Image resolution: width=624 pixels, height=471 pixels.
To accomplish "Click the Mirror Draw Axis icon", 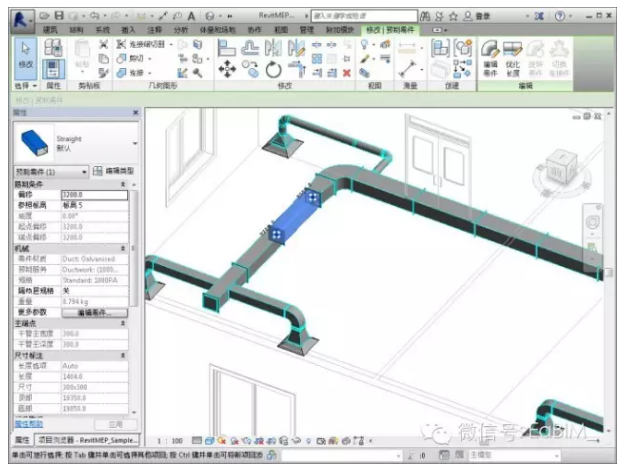I will (296, 48).
